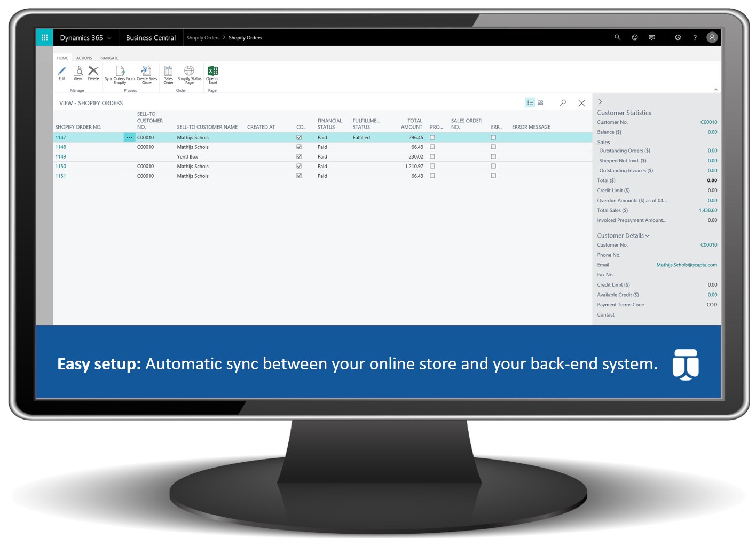
Task: Click the first Shopify Orders breadcrumb
Action: click(x=203, y=38)
